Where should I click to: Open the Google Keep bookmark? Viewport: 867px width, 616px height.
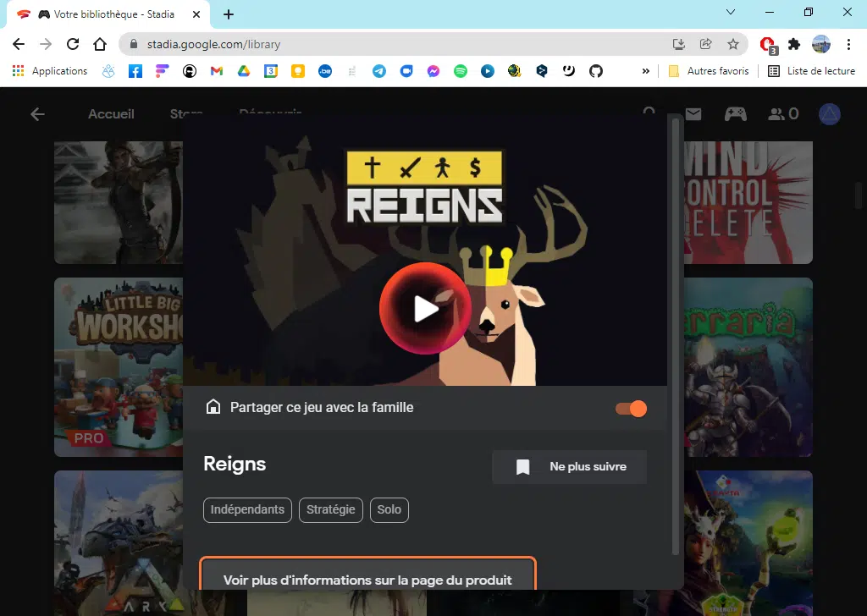tap(298, 71)
